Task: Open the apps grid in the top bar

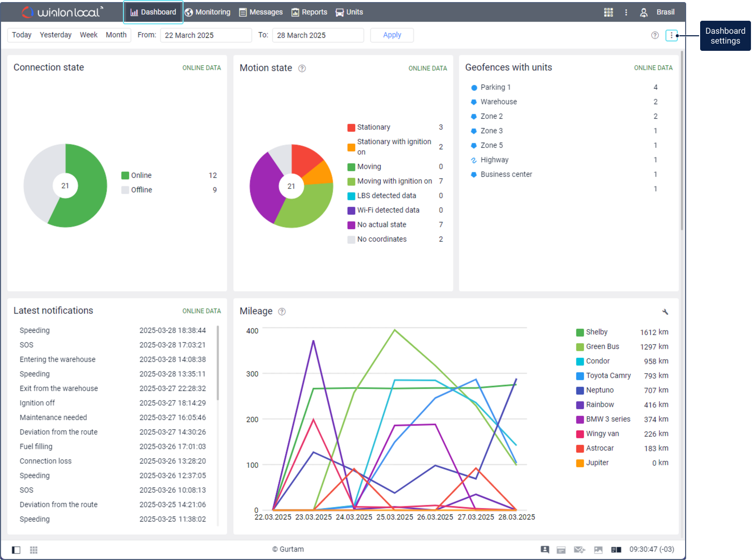Action: pyautogui.click(x=608, y=12)
